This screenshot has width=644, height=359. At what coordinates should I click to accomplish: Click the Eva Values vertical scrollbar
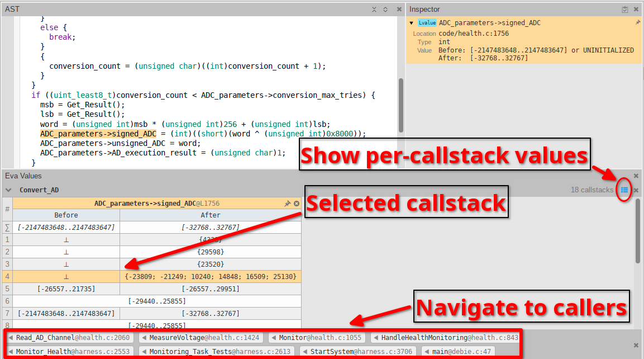point(637,231)
